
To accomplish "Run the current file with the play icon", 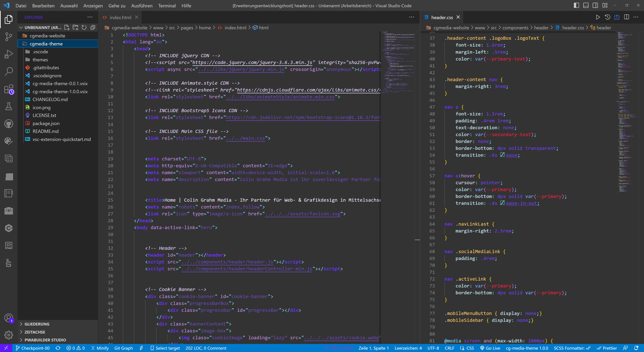I will pyautogui.click(x=598, y=17).
